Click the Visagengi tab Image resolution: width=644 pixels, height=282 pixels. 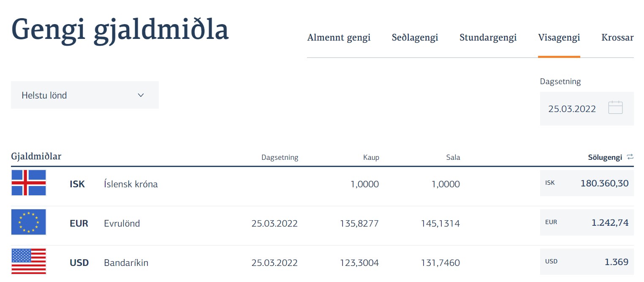click(x=559, y=38)
